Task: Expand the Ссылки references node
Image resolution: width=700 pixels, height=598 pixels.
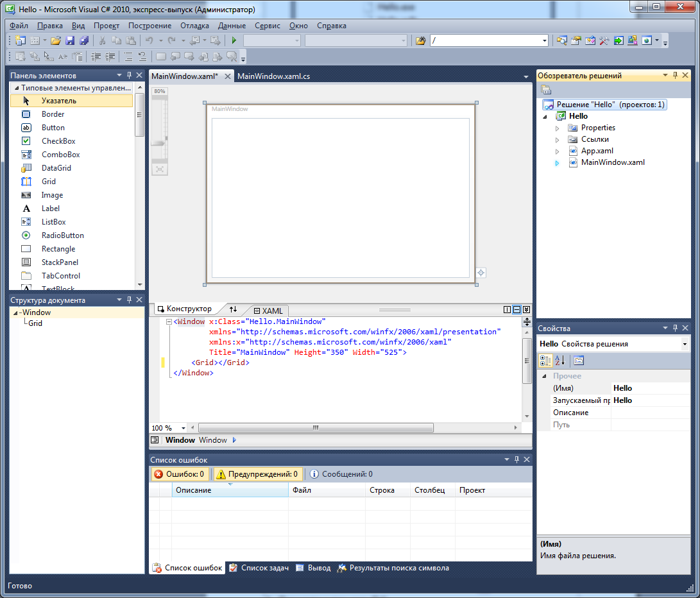Action: point(557,140)
